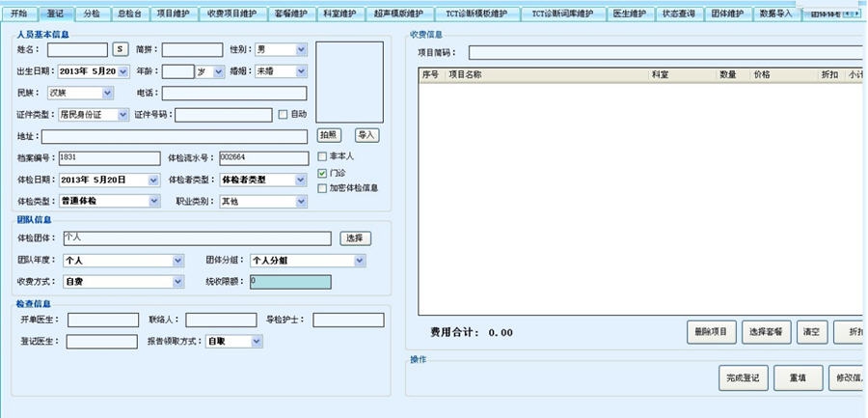Open the 婚姻 dropdown showing 未婚

tap(301, 71)
